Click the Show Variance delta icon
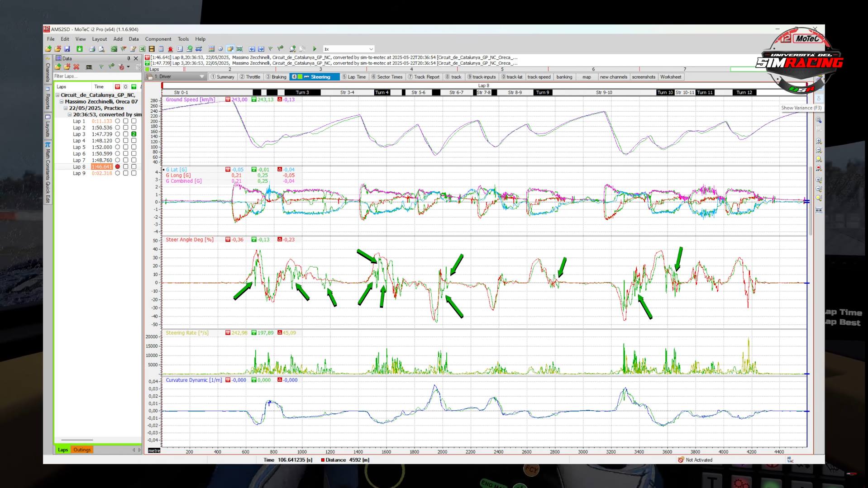Viewport: 868px width, 488px height. pos(819,98)
